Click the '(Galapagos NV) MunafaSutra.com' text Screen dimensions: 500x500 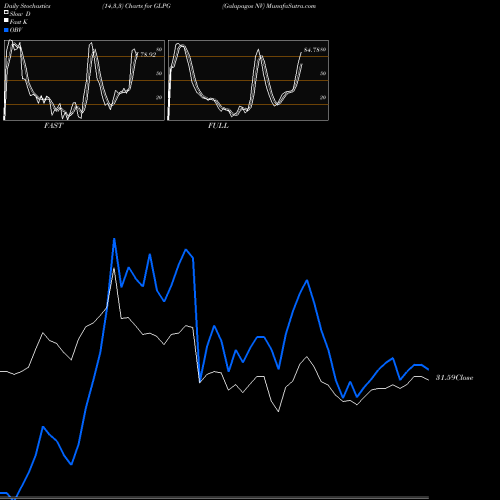point(269,6)
